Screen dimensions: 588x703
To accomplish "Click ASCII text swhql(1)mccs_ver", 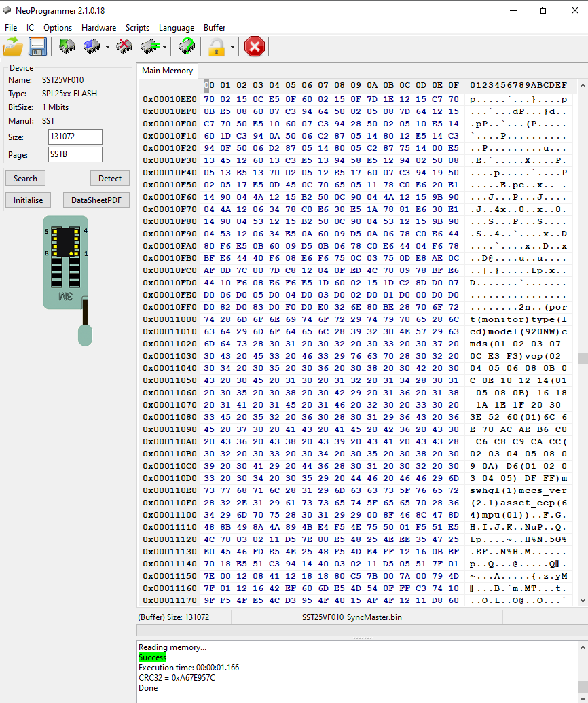I will (x=519, y=490).
